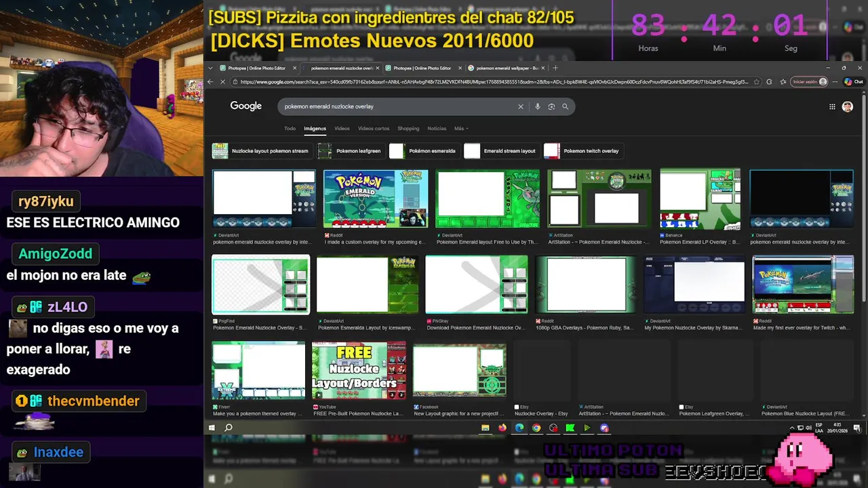Screen dimensions: 868x488
Task: Open the Fiverr pokemon themed overlay thumbnail
Action: [258, 371]
